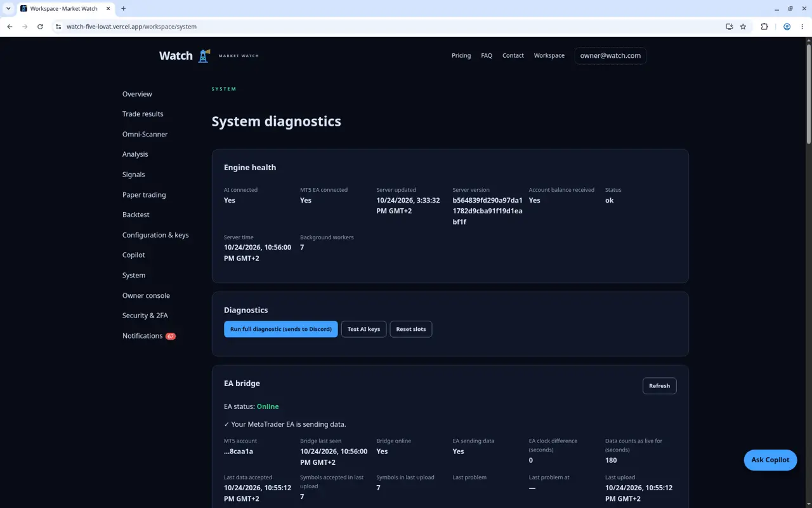The height and width of the screenshot is (508, 812).
Task: Open owner@watch.com account button
Action: 610,56
